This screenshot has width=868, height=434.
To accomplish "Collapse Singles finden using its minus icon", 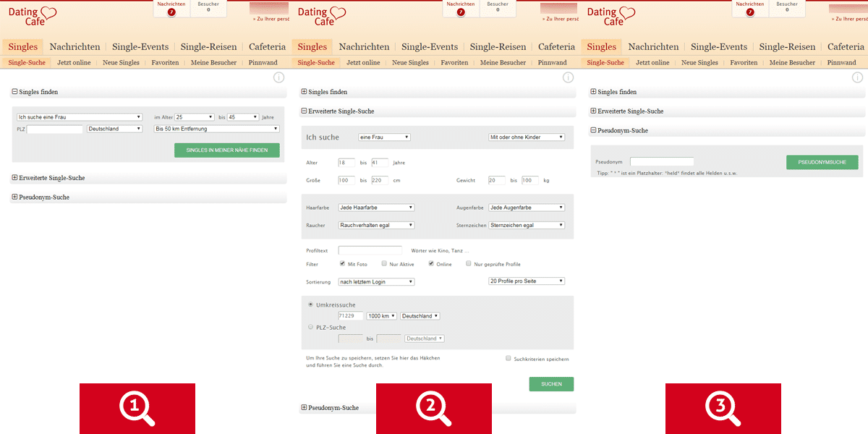I will [x=14, y=92].
